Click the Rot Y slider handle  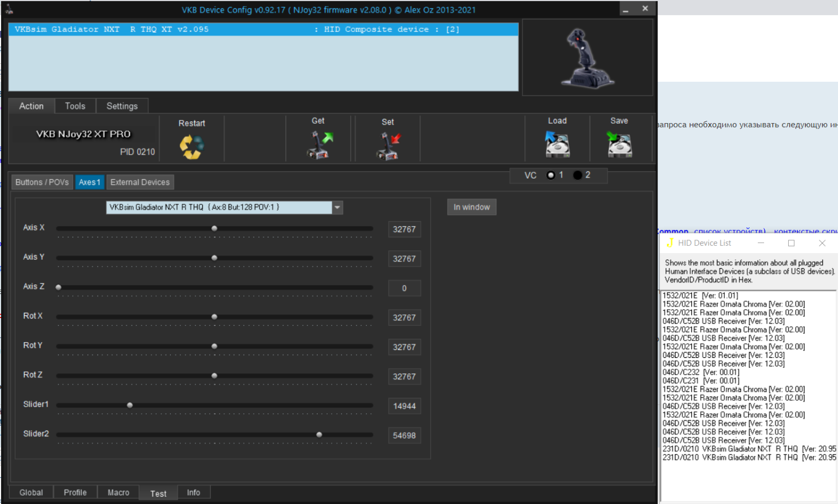coord(215,346)
